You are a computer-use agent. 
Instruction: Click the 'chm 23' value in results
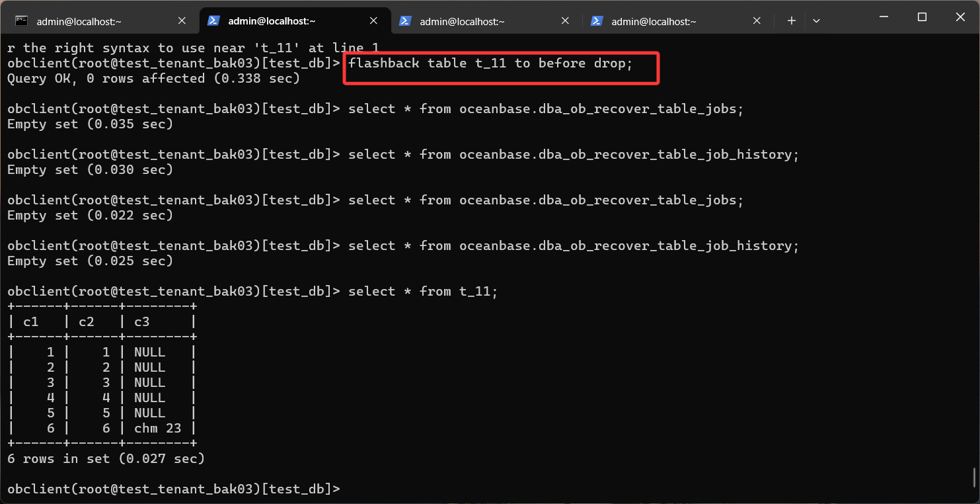[157, 428]
